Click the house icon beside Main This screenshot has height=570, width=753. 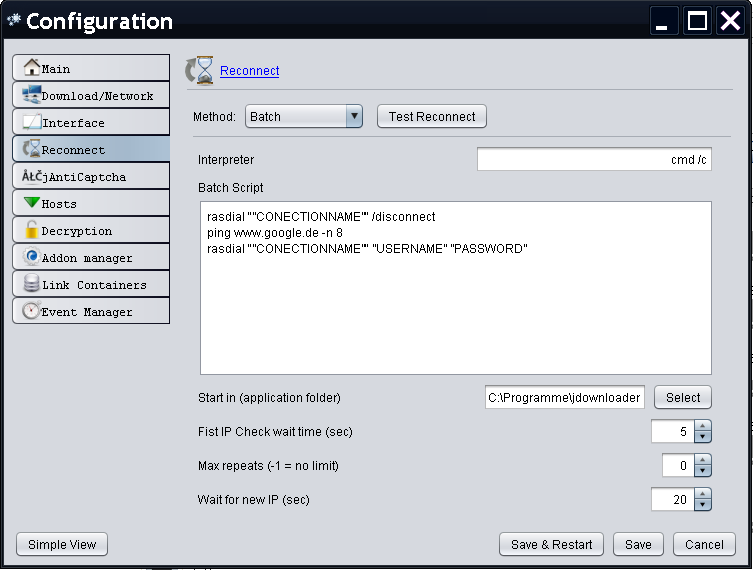coord(31,68)
